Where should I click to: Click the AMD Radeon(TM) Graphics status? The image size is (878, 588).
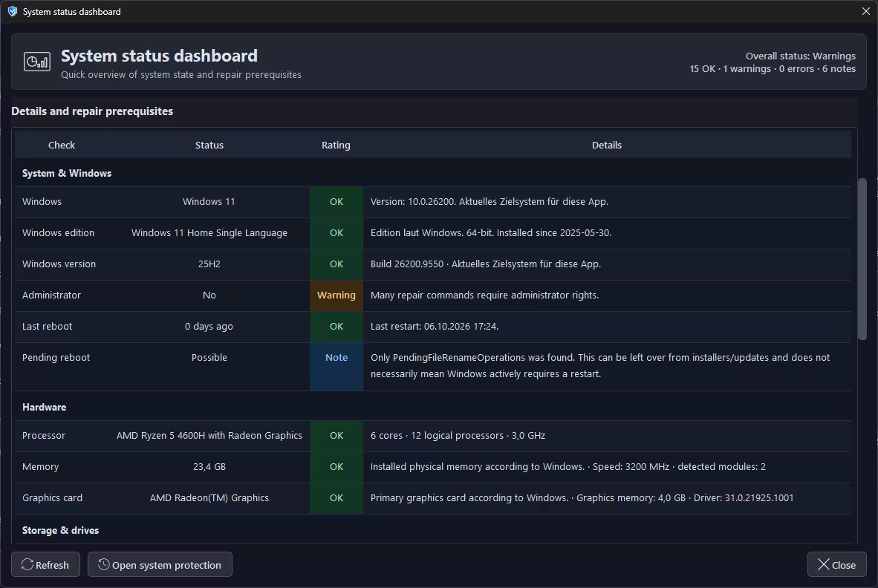[209, 498]
